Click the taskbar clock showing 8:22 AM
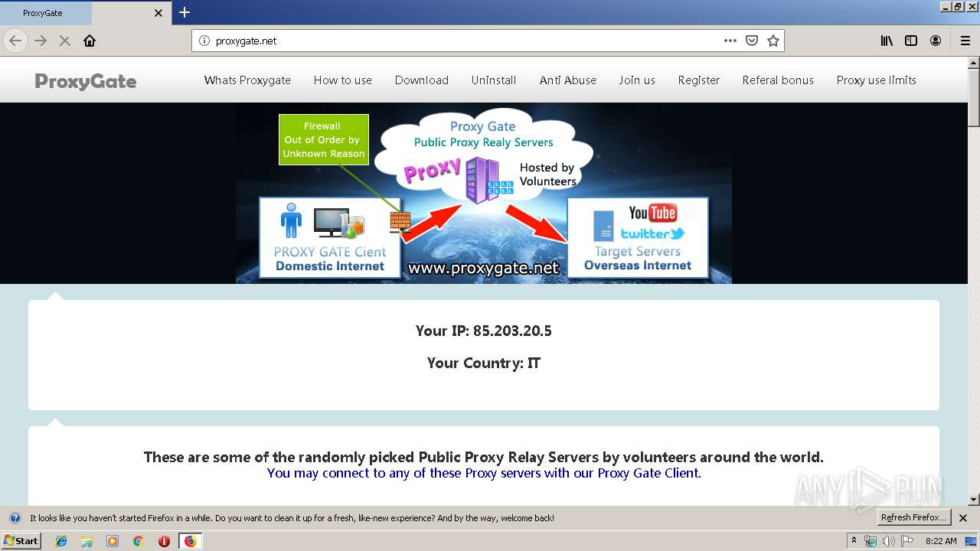The width and height of the screenshot is (980, 551). (941, 541)
